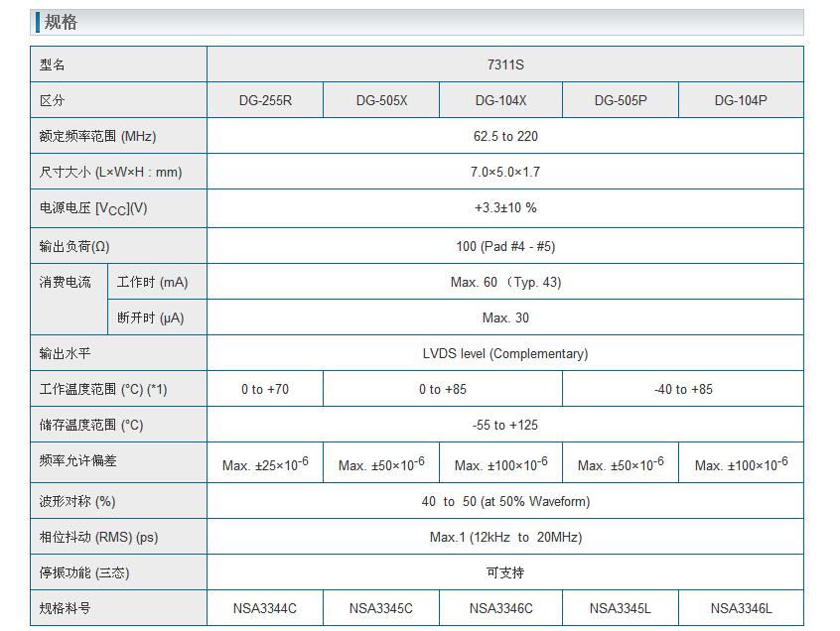Image resolution: width=840 pixels, height=631 pixels.
Task: Select the DG-255R column header
Action: tap(265, 100)
